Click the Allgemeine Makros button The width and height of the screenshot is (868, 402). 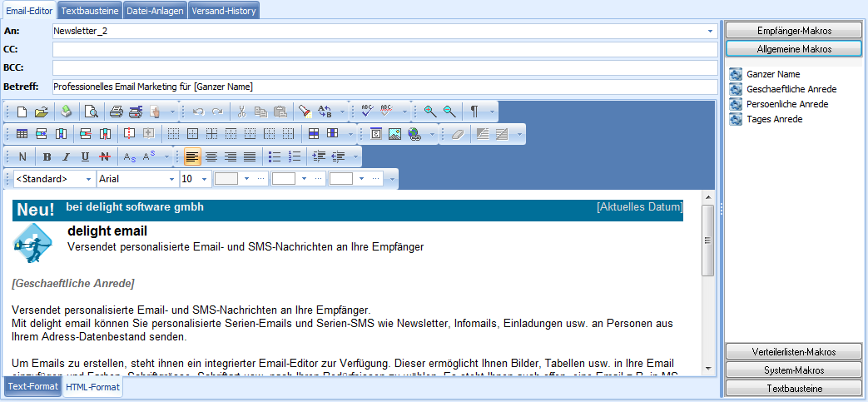point(794,49)
